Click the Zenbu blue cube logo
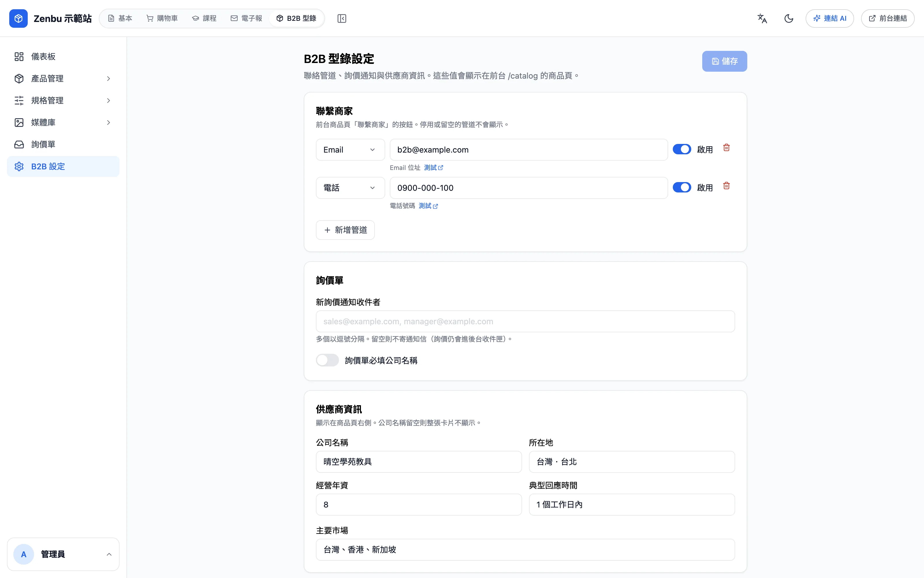924x578 pixels. click(x=18, y=18)
